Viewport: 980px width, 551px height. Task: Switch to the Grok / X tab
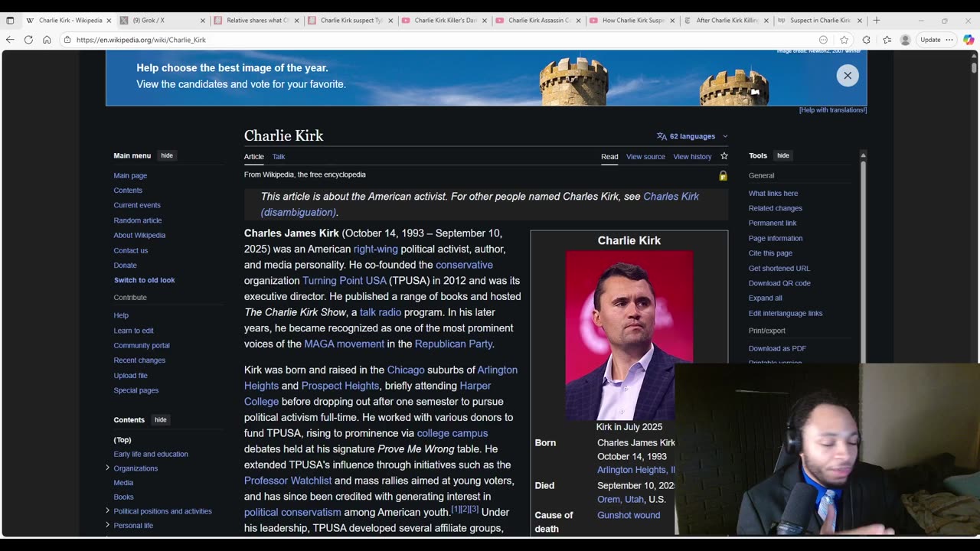163,21
